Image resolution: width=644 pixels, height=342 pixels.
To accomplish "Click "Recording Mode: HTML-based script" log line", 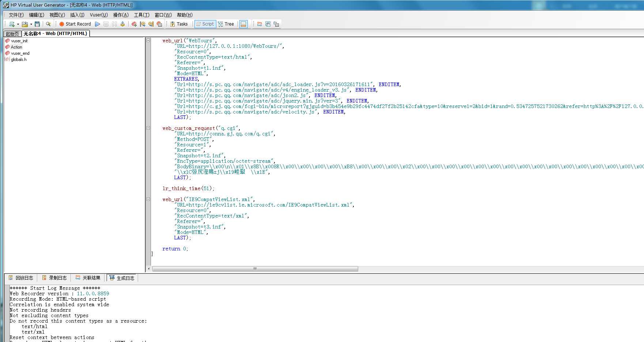I will [58, 299].
